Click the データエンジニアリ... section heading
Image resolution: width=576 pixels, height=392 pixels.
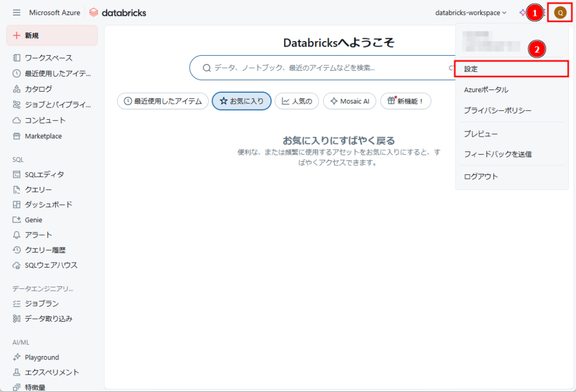(43, 289)
